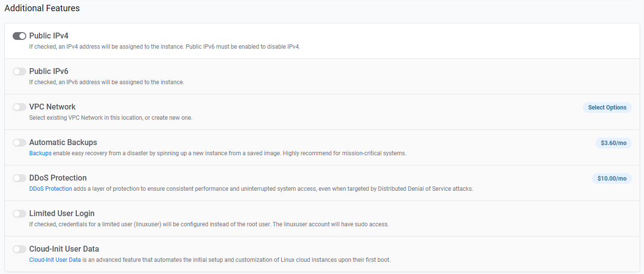This screenshot has height=274, width=644.
Task: Click the bold DDoS Protection heading label
Action: point(58,178)
